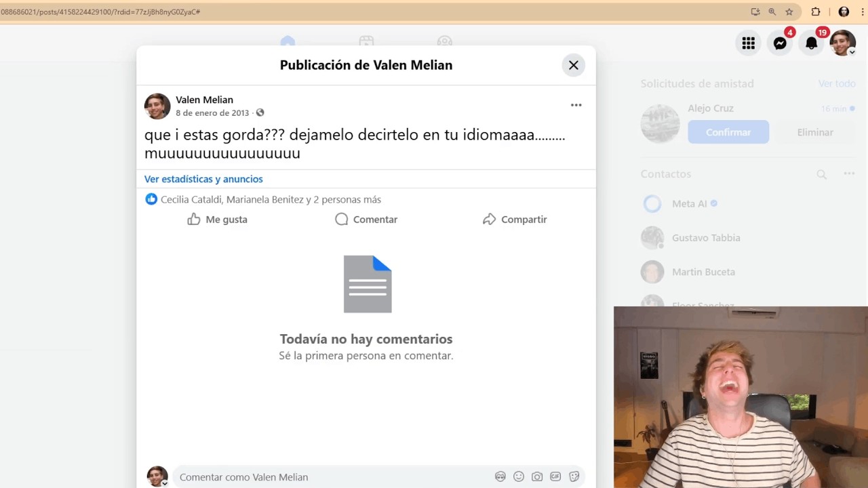868x488 pixels.
Task: Click the browser zoom magnifier icon
Action: [x=772, y=12]
